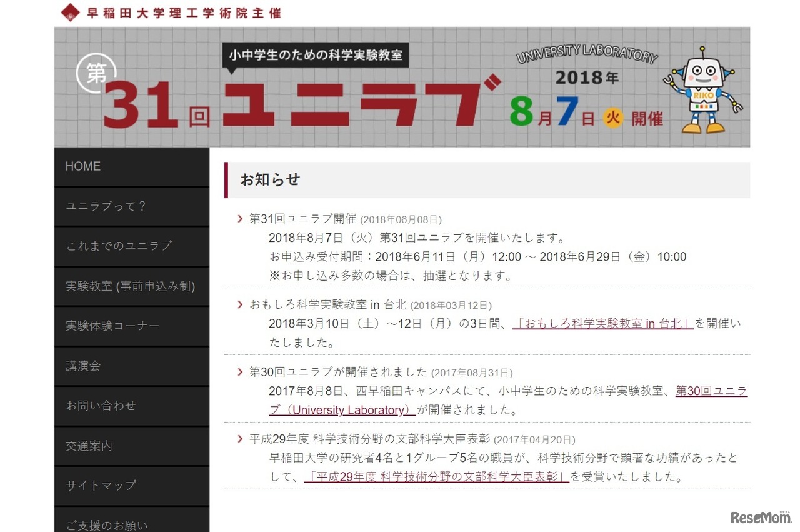Open the 「おもしろ科学実験教室 in 台北」 link

(x=603, y=324)
